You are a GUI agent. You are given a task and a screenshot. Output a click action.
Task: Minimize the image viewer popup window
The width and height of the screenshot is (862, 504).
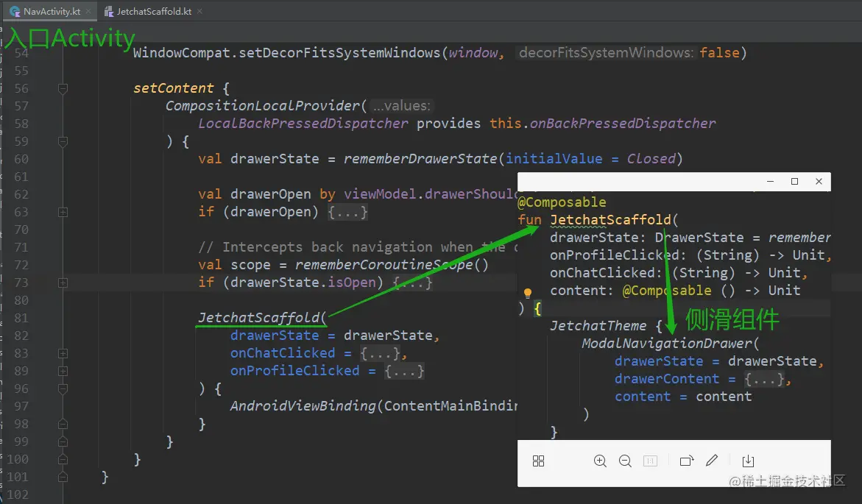(x=770, y=182)
